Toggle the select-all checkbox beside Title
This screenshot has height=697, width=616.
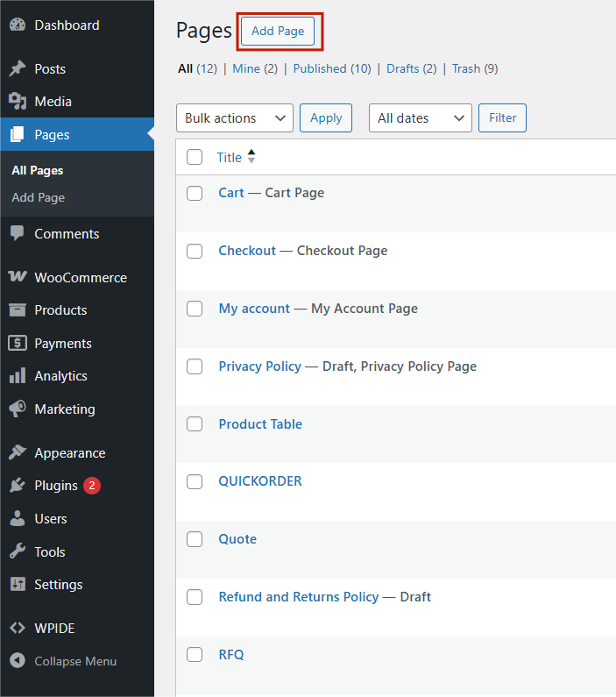(195, 157)
